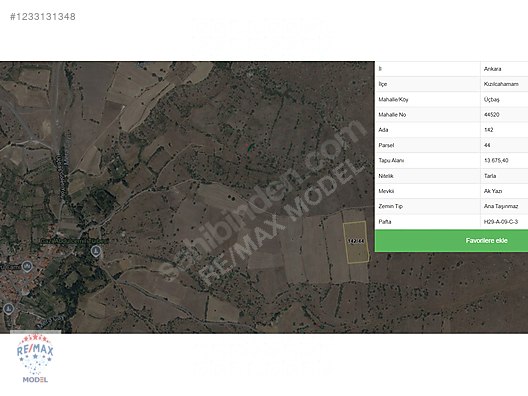Click the 142/44 parcel label on the map
The image size is (528, 396).
pyautogui.click(x=356, y=241)
